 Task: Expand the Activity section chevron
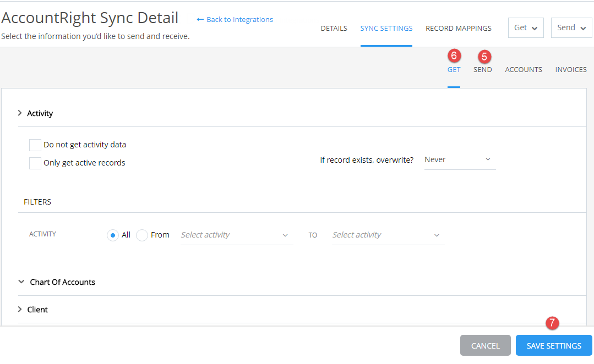[20, 113]
